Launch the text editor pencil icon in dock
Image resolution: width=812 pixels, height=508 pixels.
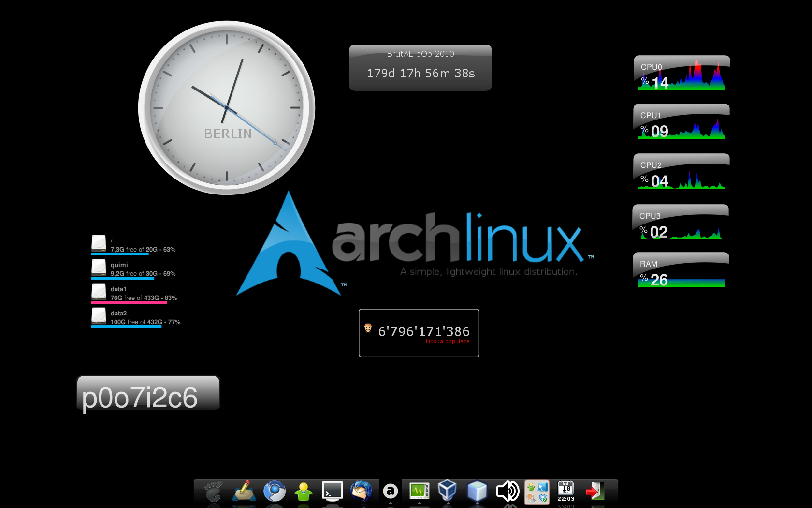pyautogui.click(x=244, y=492)
